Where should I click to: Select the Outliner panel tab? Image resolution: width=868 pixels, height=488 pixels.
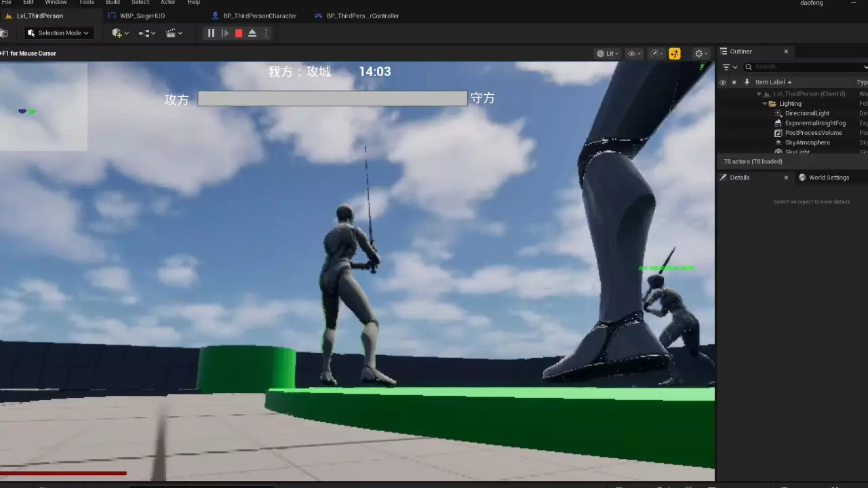pyautogui.click(x=741, y=52)
